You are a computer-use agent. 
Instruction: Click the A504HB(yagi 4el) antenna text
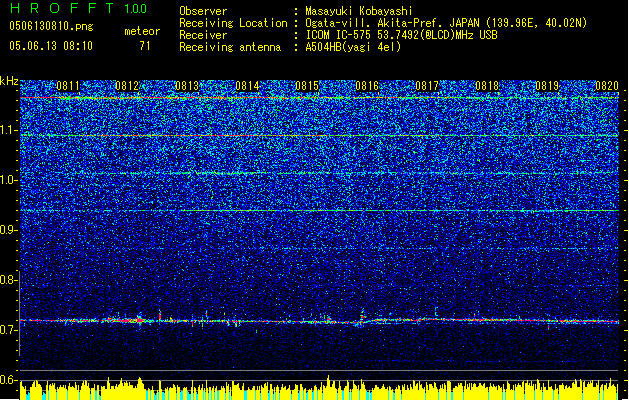[x=353, y=47]
